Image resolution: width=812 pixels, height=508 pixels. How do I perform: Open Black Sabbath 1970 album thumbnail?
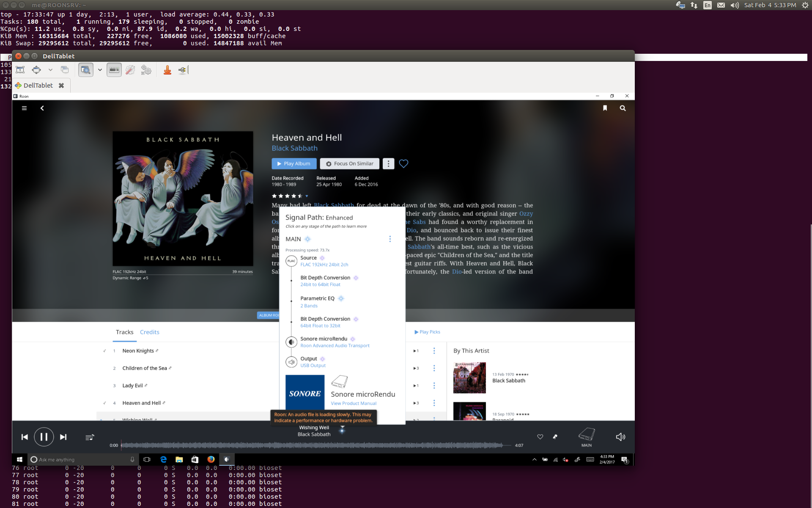tap(469, 378)
